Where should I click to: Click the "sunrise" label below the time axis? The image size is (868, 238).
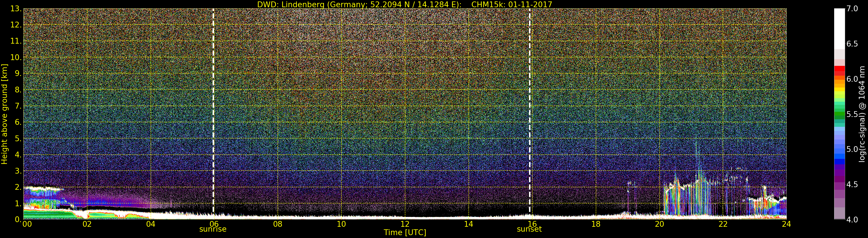(213, 229)
